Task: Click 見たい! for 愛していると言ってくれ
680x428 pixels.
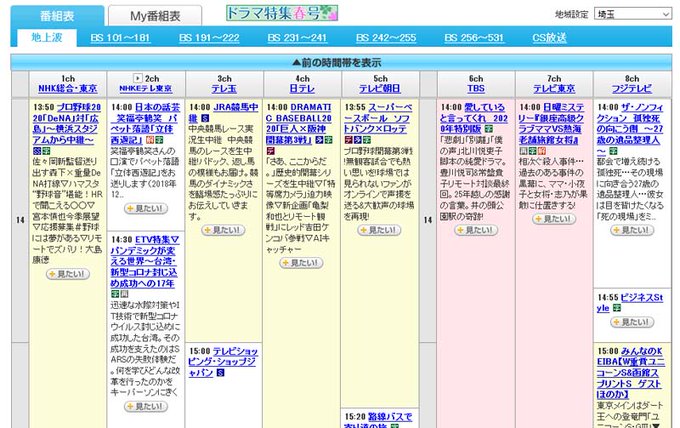Action: [x=476, y=230]
